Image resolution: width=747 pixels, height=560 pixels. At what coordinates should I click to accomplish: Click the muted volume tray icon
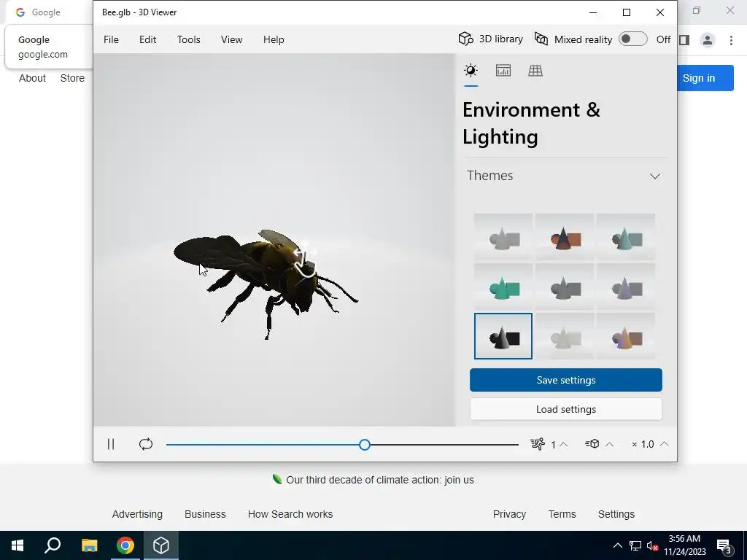point(652,545)
